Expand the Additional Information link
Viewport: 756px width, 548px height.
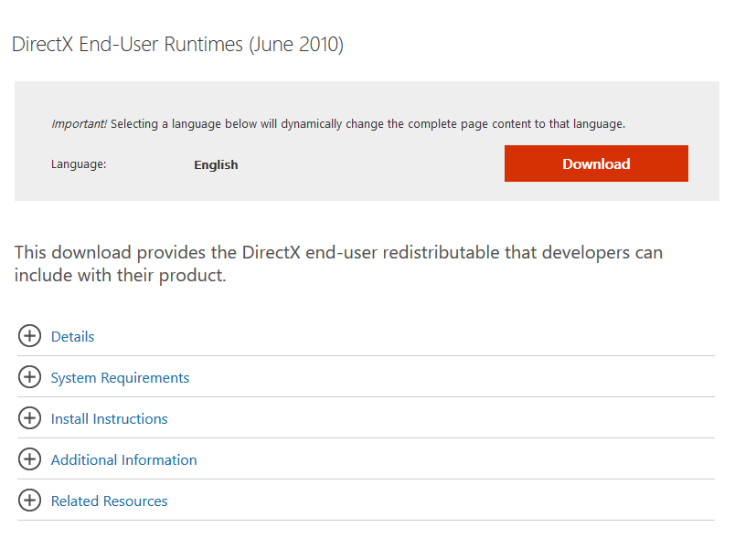[124, 460]
